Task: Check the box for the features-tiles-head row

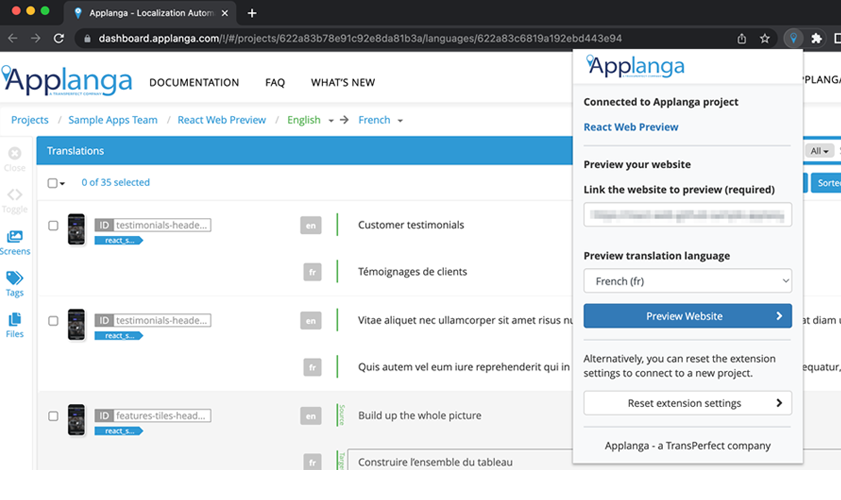Action: coord(53,416)
